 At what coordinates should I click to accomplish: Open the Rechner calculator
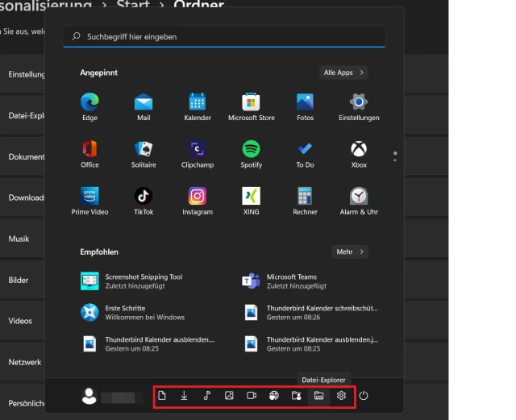pos(305,201)
